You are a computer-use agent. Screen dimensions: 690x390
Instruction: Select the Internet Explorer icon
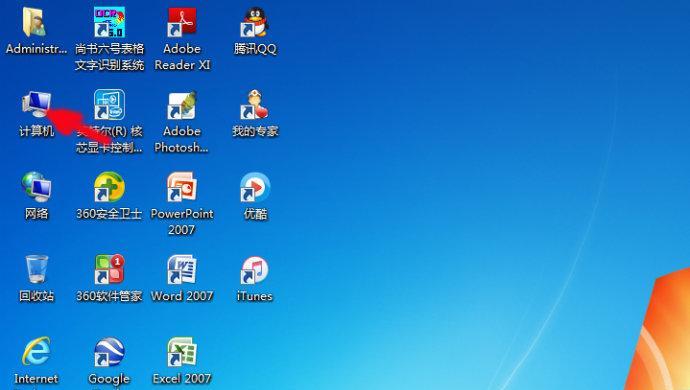(x=37, y=351)
